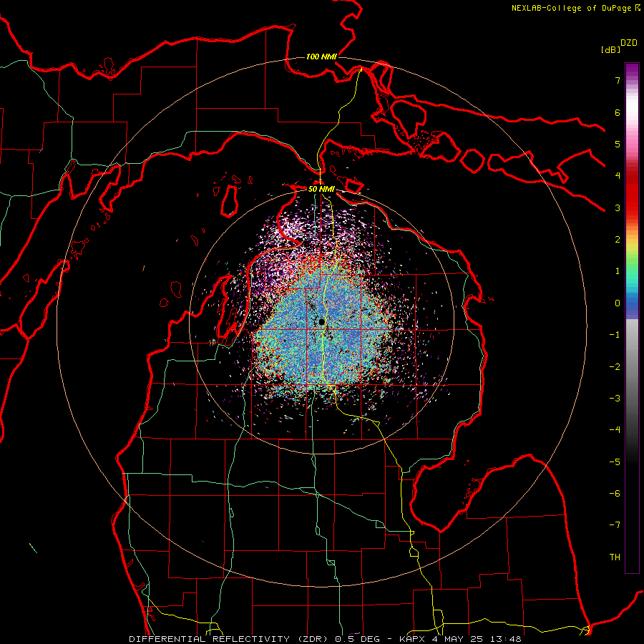
Task: Click the 100 NMI range ring label
Action: pos(321,57)
